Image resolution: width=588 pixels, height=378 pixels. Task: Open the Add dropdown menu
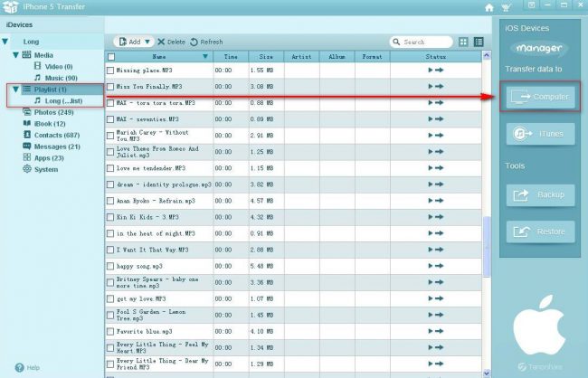tap(133, 42)
